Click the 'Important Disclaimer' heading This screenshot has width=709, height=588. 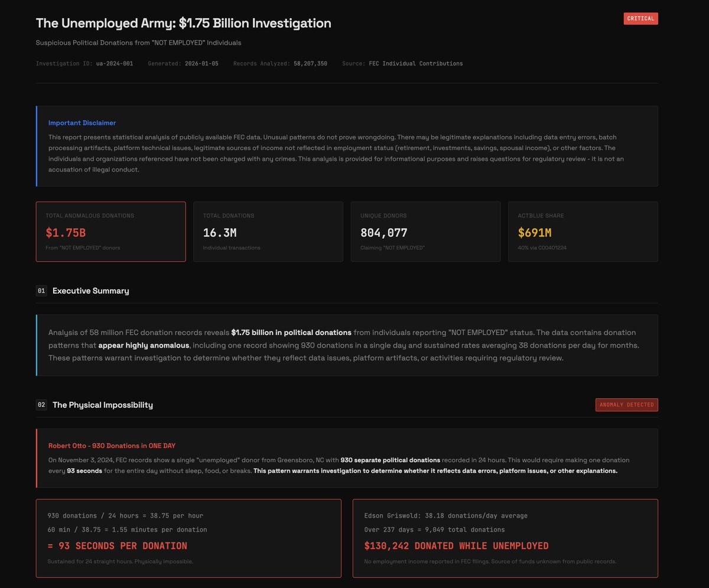(x=82, y=123)
